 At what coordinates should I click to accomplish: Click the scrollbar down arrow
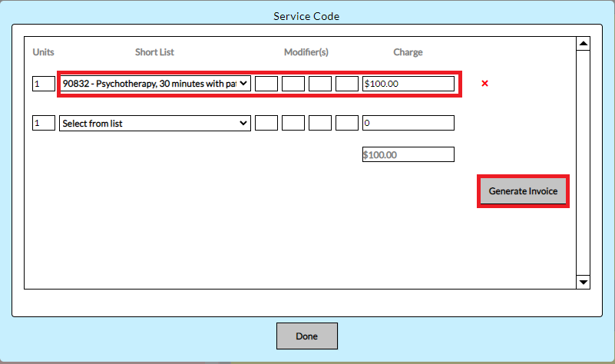click(x=583, y=282)
